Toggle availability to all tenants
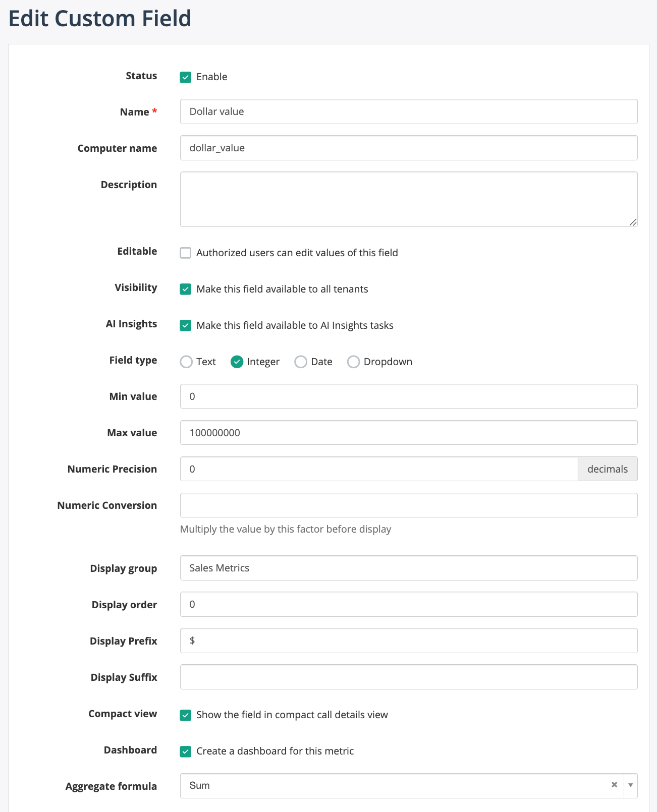The image size is (657, 812). point(186,289)
